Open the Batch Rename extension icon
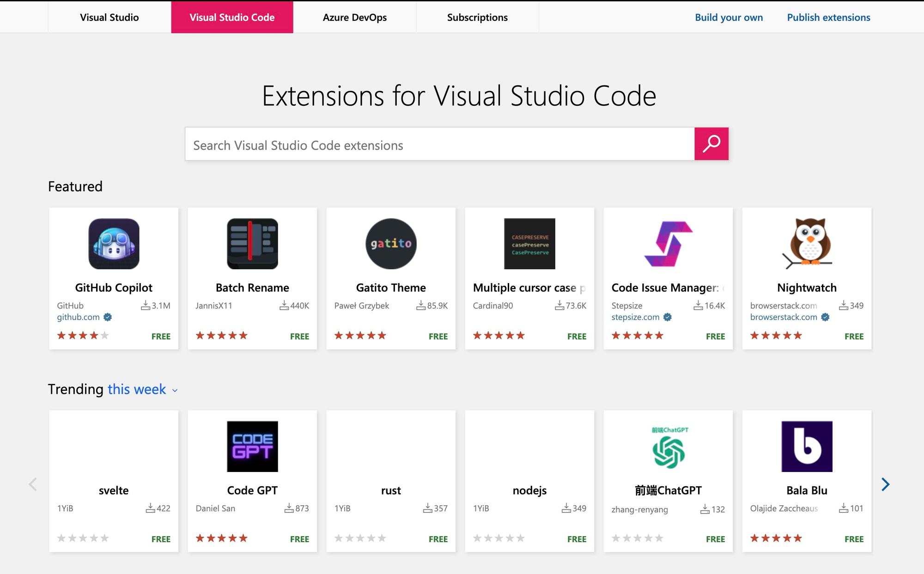Screen dimensions: 924x574 click(x=252, y=244)
